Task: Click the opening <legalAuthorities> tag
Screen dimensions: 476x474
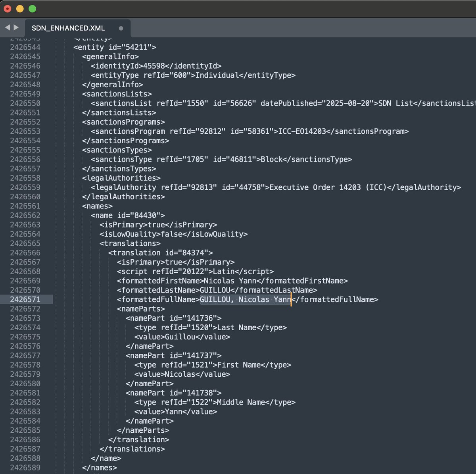Action: pos(121,178)
